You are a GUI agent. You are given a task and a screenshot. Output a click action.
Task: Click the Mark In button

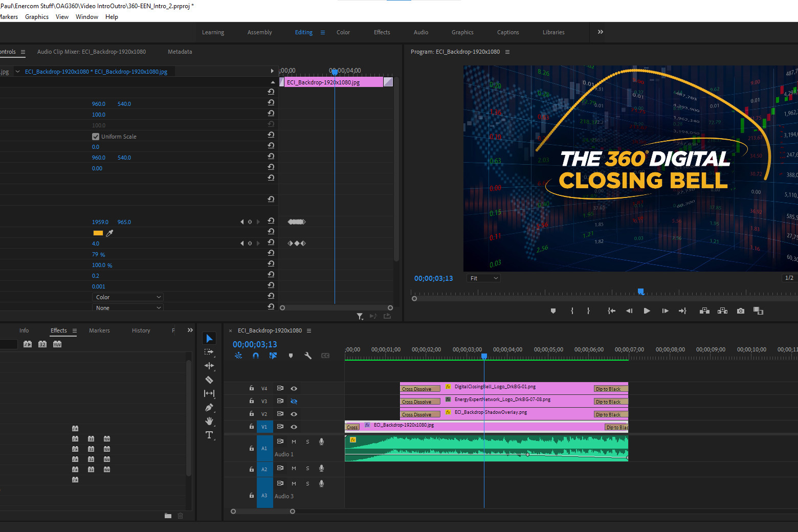coord(572,311)
